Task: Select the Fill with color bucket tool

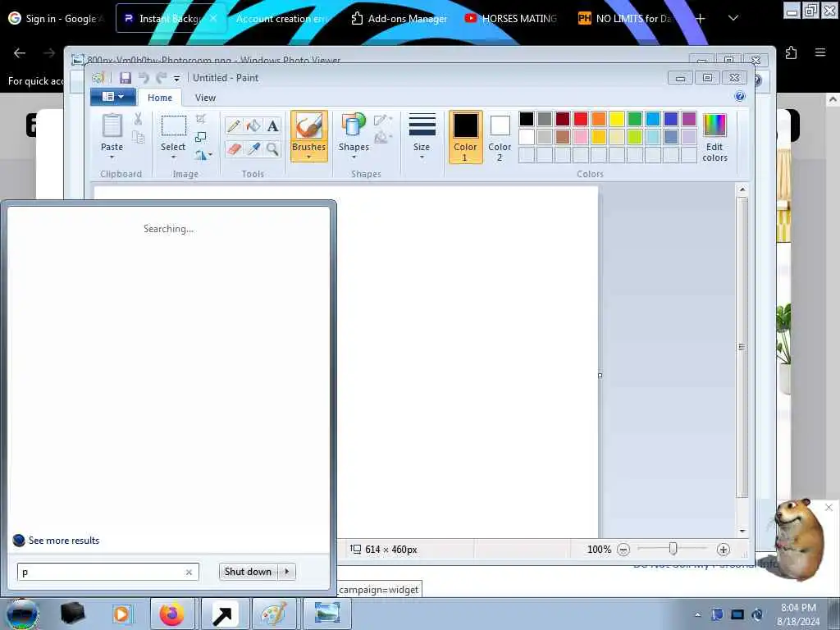Action: pos(253,126)
